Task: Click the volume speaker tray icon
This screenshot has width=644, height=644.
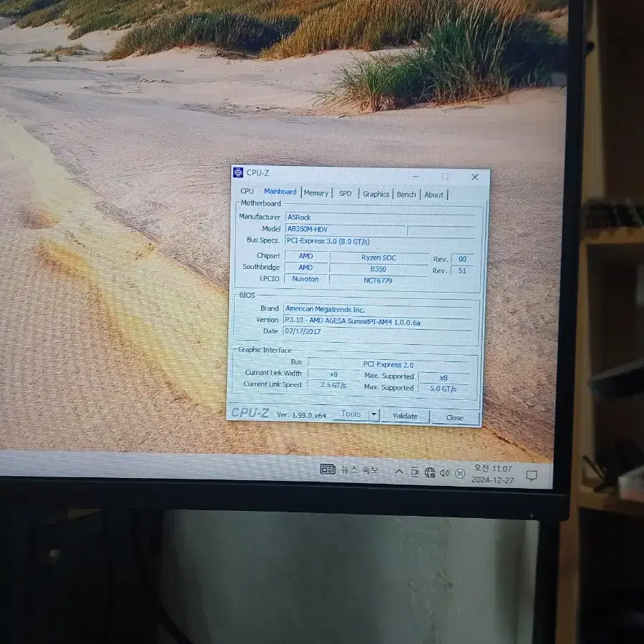Action: pyautogui.click(x=445, y=473)
